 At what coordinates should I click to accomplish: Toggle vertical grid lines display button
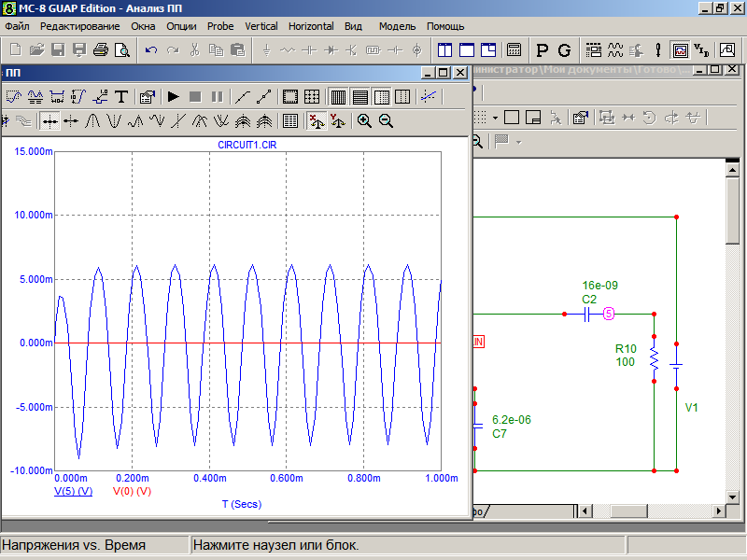click(338, 96)
